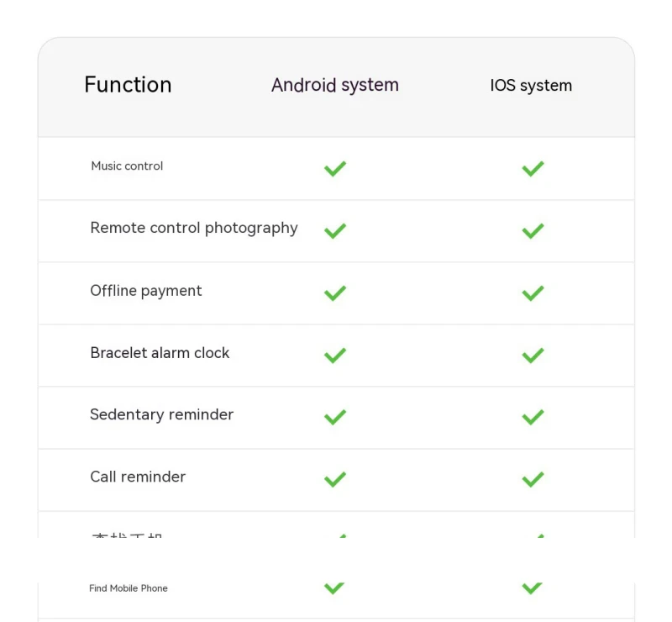Click Android checkmark for Sedentary reminder
The image size is (672, 622).
click(x=334, y=417)
